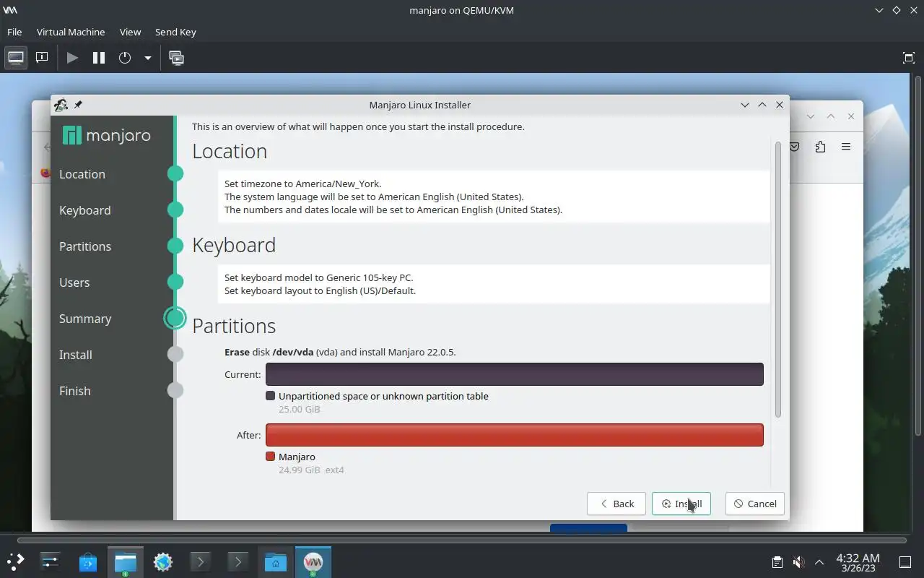924x578 pixels.
Task: Switch the viewer to fullscreen icon
Action: (x=909, y=58)
